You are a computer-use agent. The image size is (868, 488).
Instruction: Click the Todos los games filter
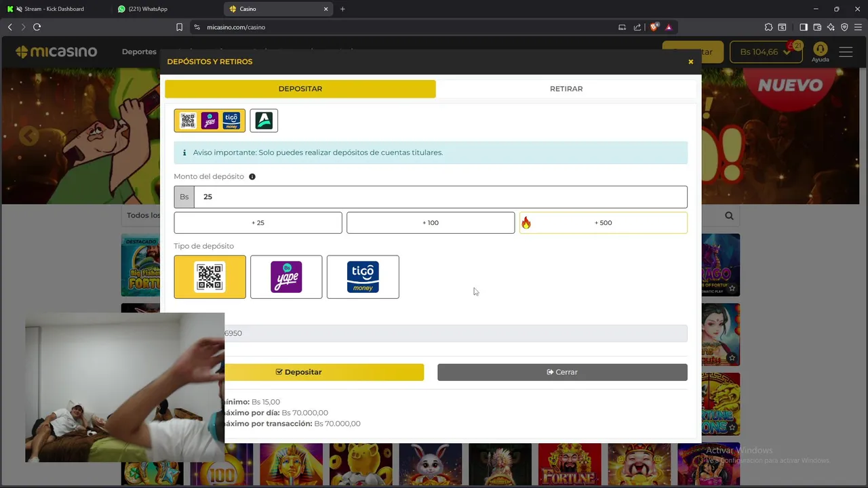click(142, 216)
